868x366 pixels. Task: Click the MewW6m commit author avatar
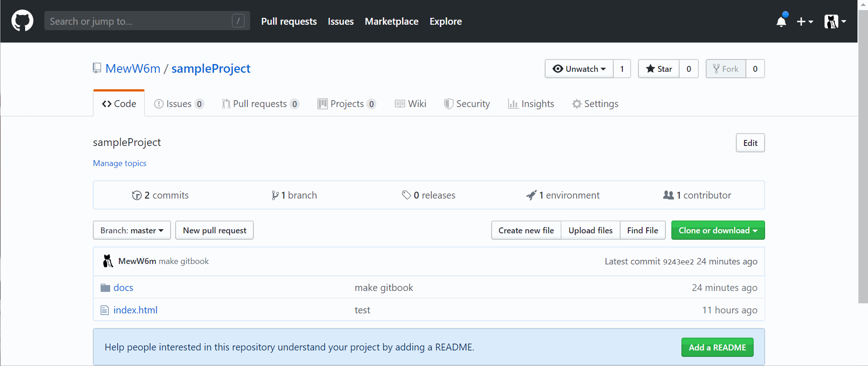tap(108, 261)
